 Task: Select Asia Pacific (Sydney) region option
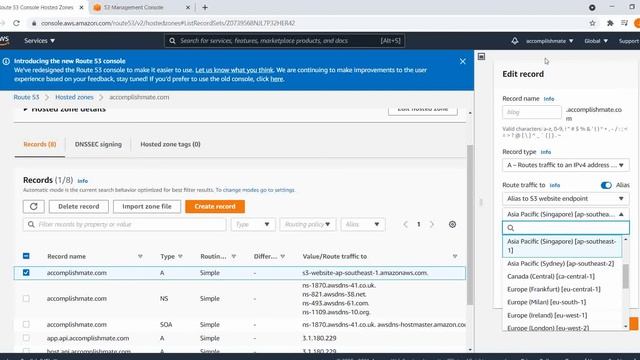click(x=562, y=264)
